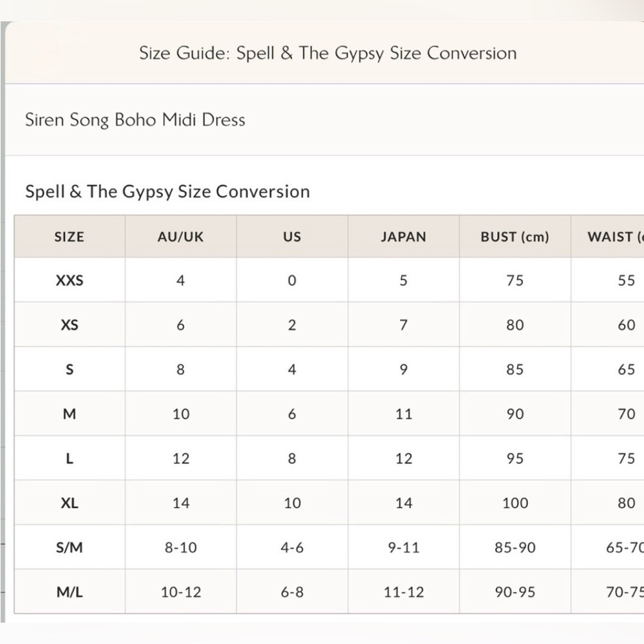This screenshot has width=644, height=644.
Task: Click bust value 85-90 in S/M row
Action: click(x=515, y=547)
